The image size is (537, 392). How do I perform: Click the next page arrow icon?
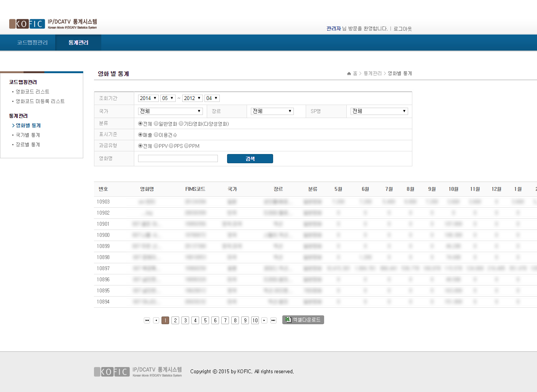point(264,320)
